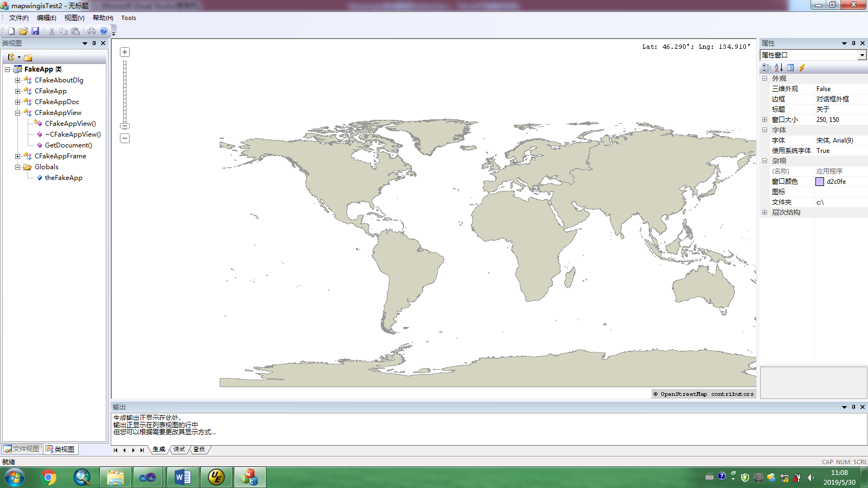Expand the CFakeAboutDlg class node

tap(18, 80)
